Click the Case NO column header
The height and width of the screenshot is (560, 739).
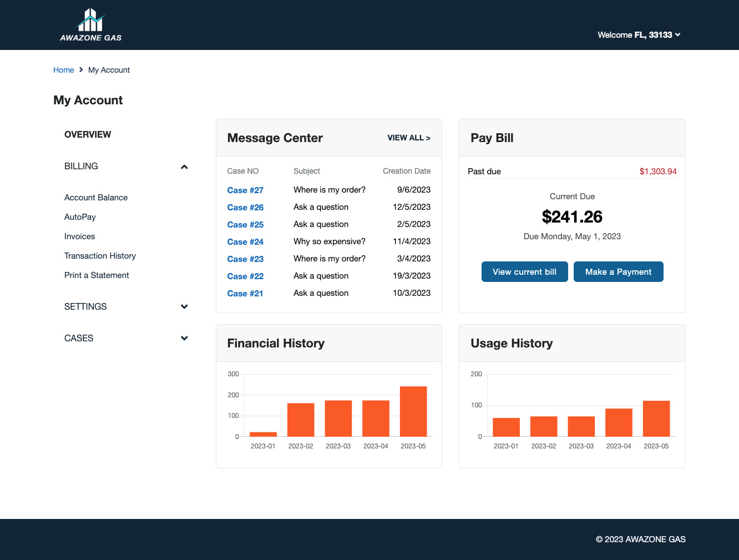243,171
